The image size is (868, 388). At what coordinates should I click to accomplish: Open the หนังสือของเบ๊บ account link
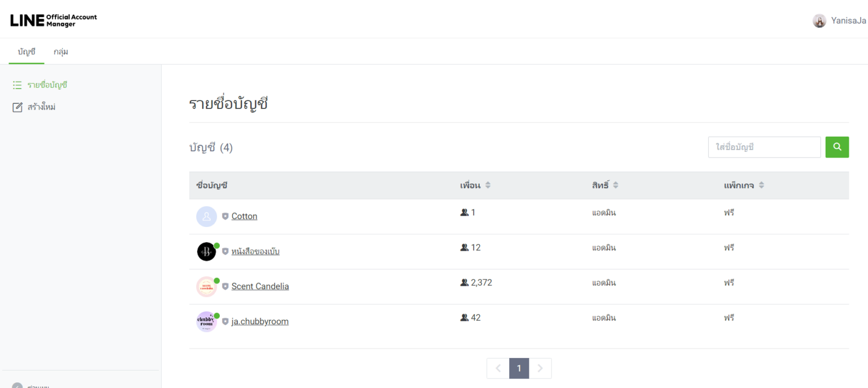pos(255,251)
